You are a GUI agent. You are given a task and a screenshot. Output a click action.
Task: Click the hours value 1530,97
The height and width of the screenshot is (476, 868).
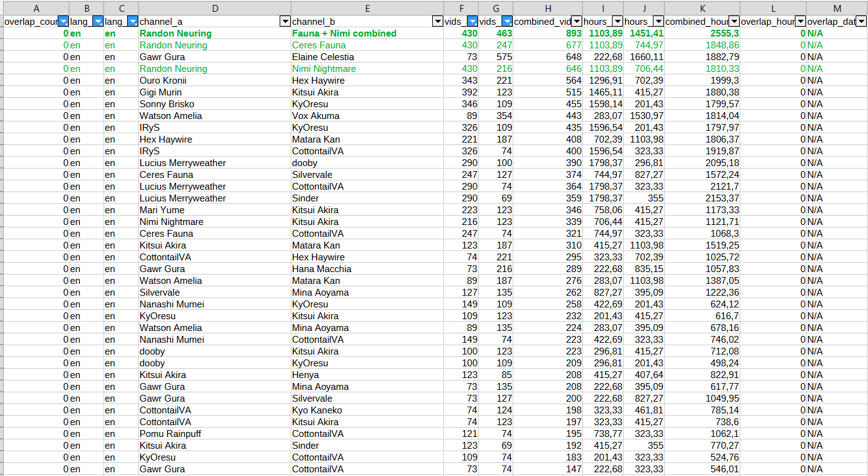644,116
